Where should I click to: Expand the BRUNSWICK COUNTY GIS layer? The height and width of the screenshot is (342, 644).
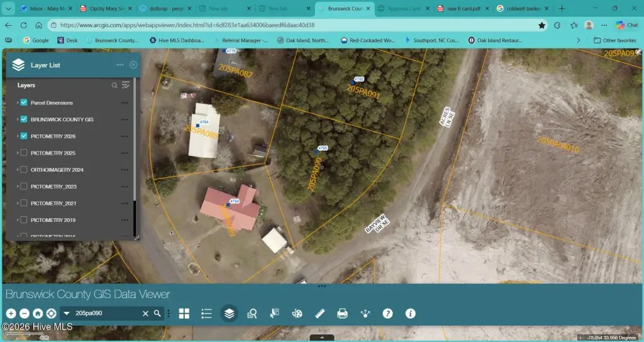click(x=18, y=119)
